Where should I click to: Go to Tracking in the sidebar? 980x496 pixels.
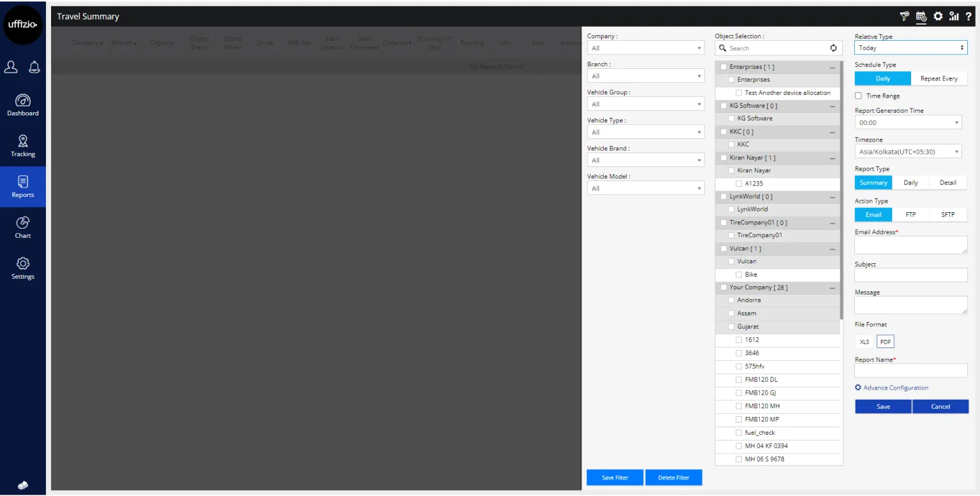click(23, 146)
